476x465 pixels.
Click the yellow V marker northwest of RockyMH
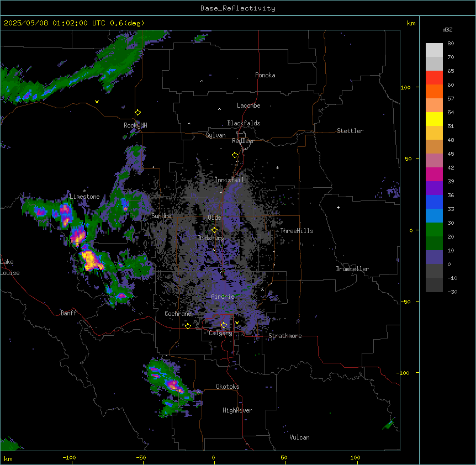pyautogui.click(x=97, y=102)
